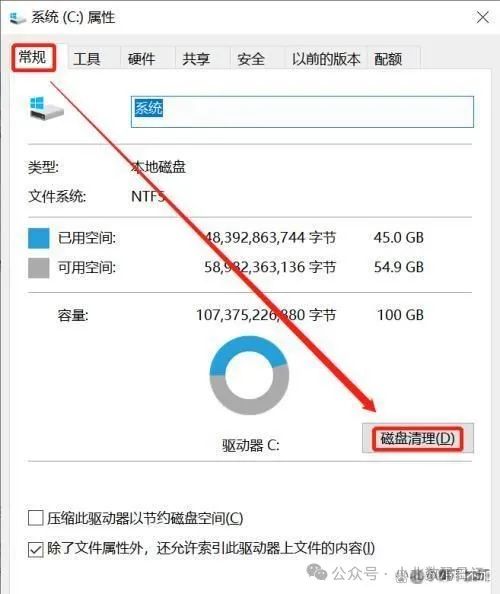This screenshot has width=500, height=594.
Task: Click the blue used-space color square
Action: [x=39, y=238]
